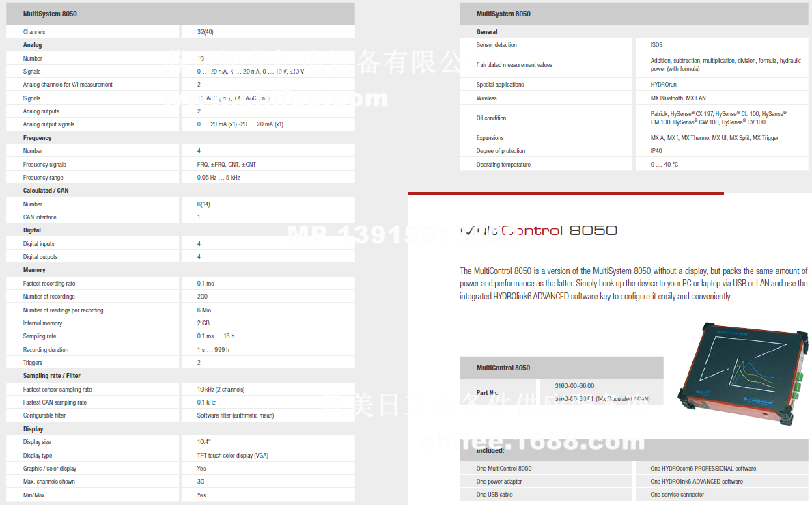This screenshot has width=812, height=505.
Task: Select the 'Expansions' label
Action: pos(490,138)
